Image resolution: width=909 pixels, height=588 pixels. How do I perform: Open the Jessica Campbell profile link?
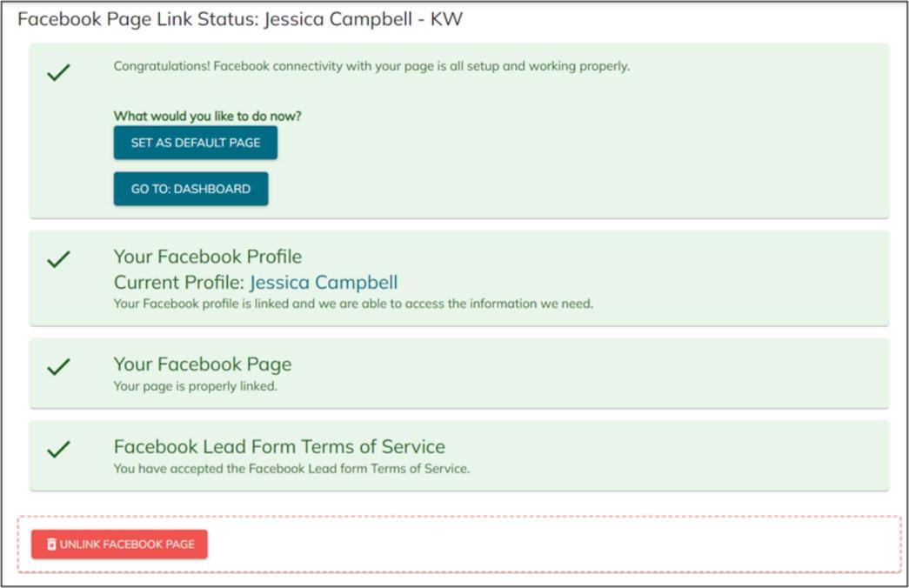click(x=324, y=283)
